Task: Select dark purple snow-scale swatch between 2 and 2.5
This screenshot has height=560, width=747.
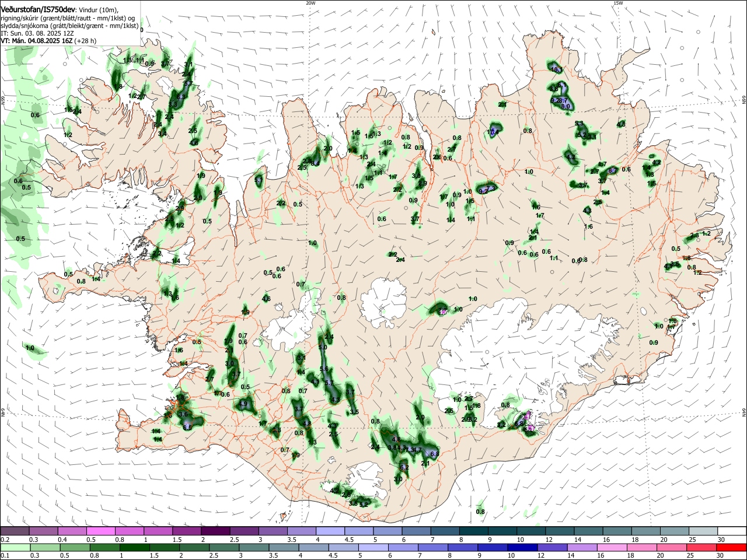Action: (215, 531)
